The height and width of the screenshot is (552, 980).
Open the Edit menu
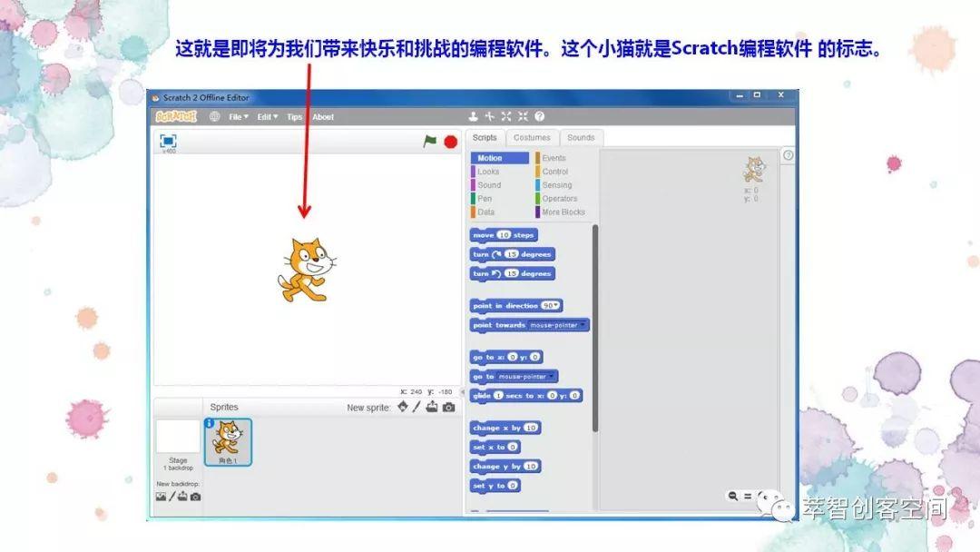[x=268, y=117]
